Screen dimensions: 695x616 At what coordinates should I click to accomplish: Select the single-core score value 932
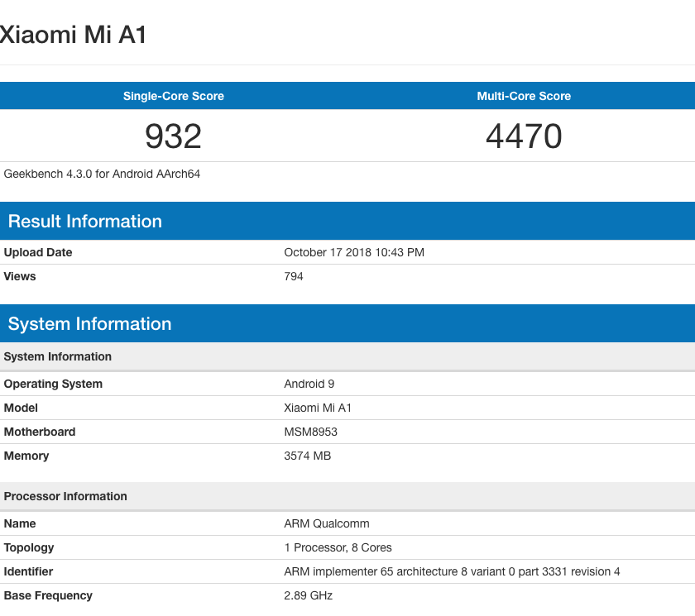pos(174,136)
